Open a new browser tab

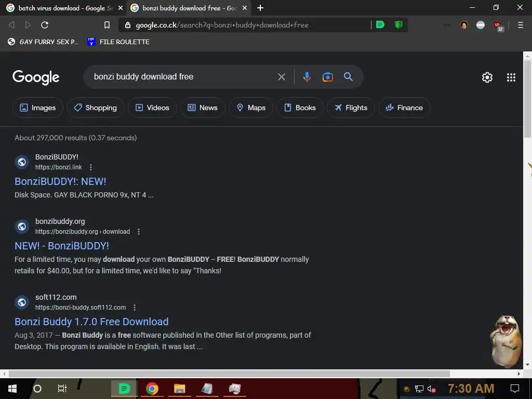(260, 8)
